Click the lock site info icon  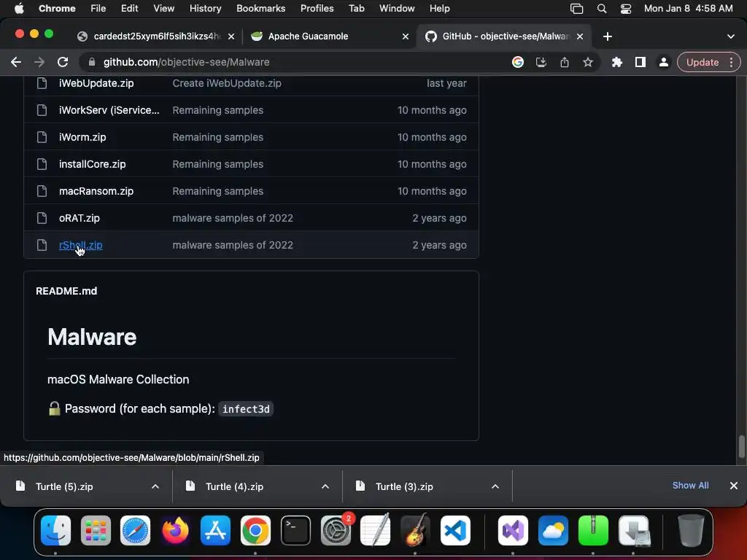pyautogui.click(x=92, y=63)
